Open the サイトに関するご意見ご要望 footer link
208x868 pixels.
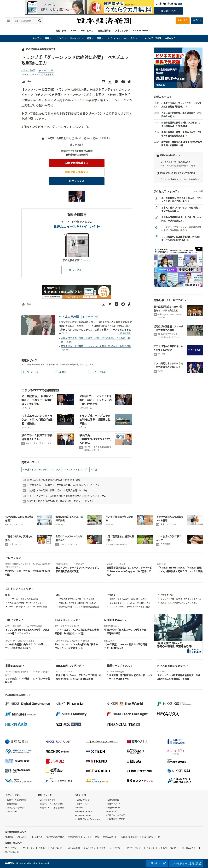(x=186, y=863)
